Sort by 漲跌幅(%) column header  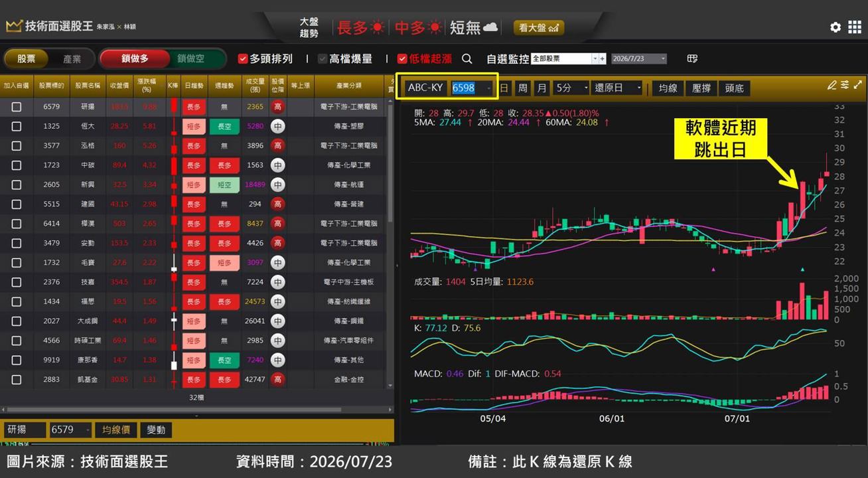146,86
